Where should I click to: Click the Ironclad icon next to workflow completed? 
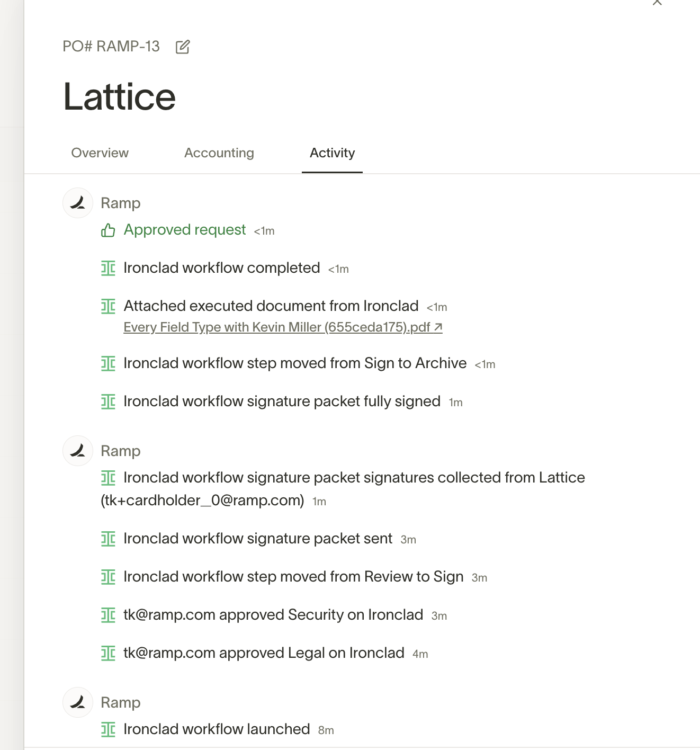click(x=108, y=269)
